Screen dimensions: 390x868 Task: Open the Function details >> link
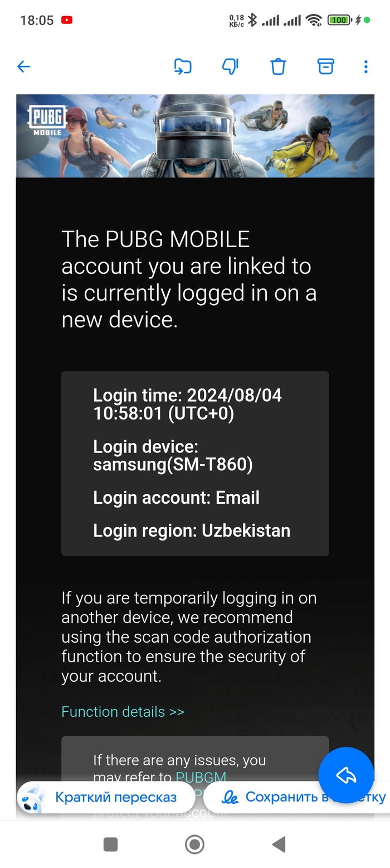pos(123,712)
